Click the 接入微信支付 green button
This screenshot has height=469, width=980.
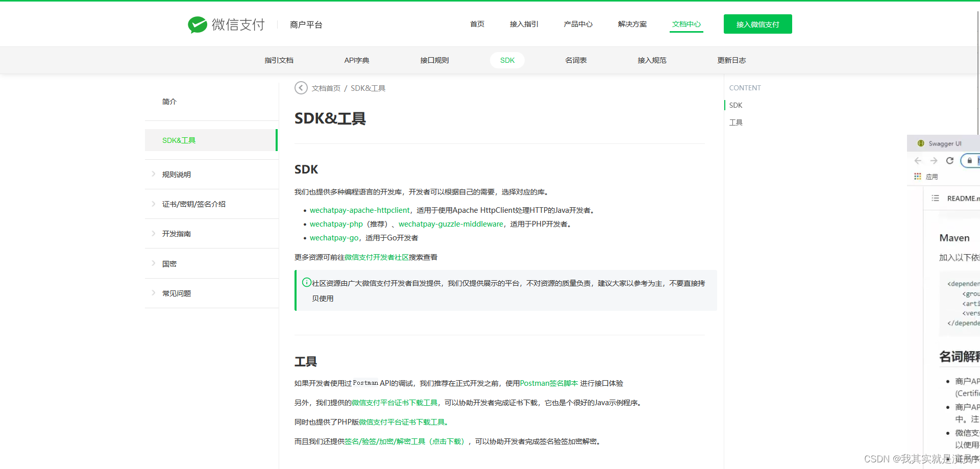(x=758, y=24)
